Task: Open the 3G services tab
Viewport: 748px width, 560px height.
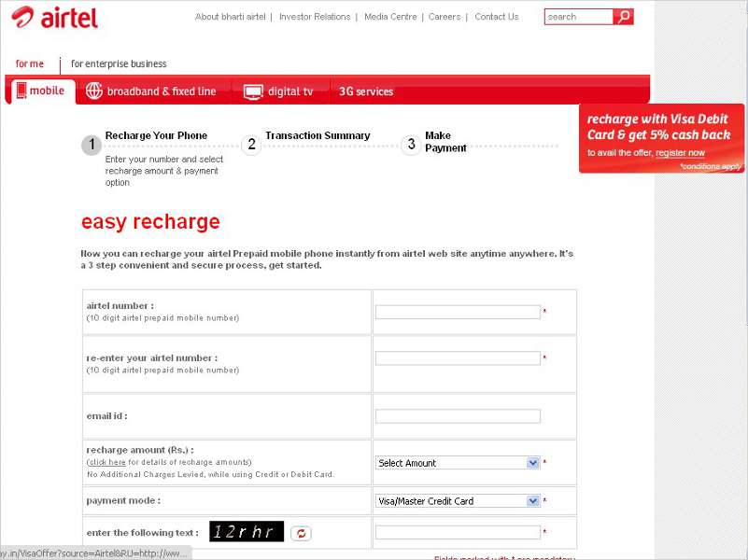Action: click(x=366, y=91)
